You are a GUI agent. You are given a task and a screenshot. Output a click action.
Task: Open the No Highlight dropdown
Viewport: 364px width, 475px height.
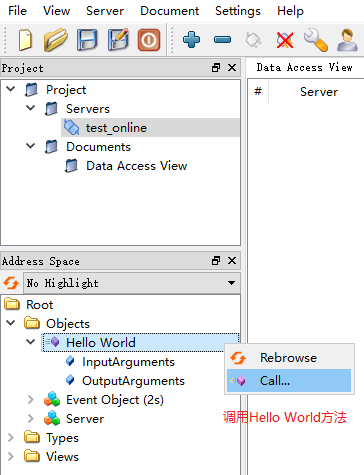[x=132, y=283]
